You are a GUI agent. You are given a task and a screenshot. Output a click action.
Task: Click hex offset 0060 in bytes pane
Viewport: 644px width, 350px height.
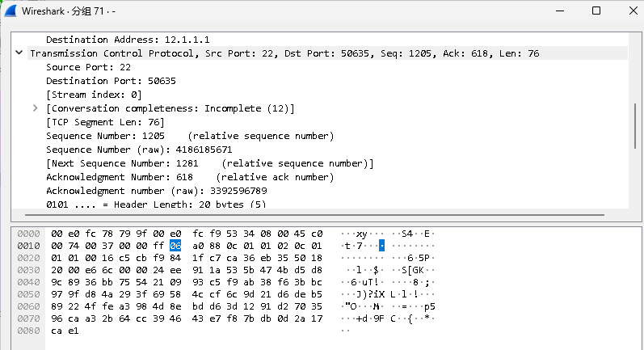[x=28, y=306]
